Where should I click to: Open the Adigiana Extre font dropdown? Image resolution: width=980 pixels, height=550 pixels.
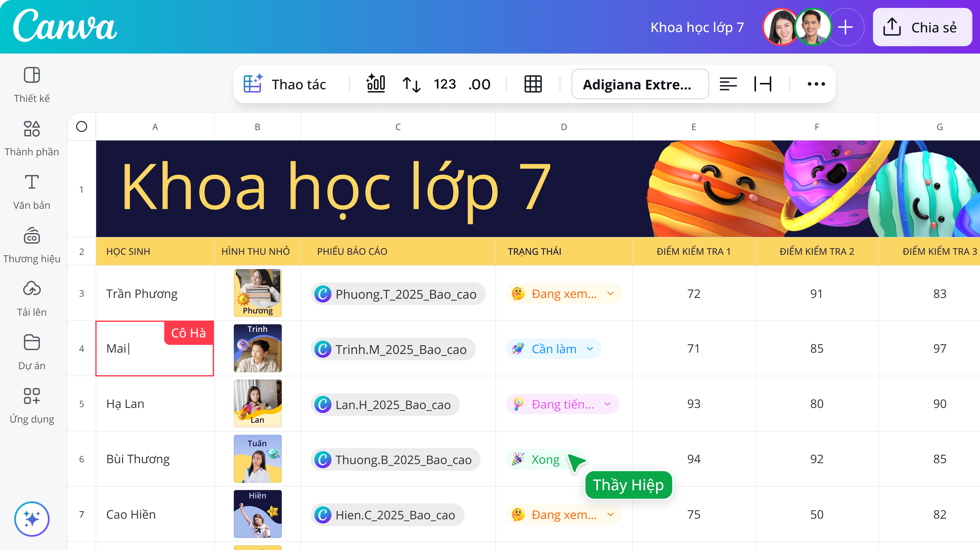[640, 84]
